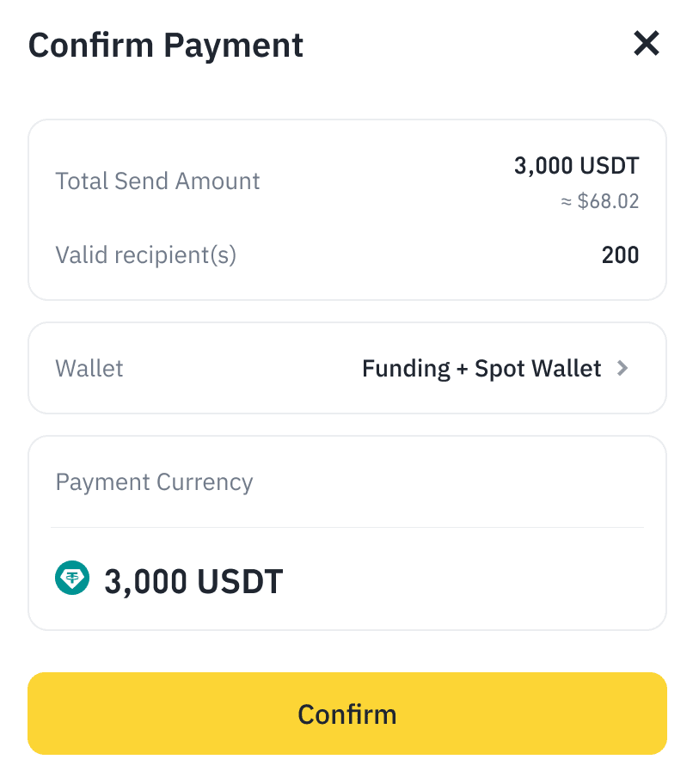
Task: Click the Wallet label
Action: pos(89,369)
